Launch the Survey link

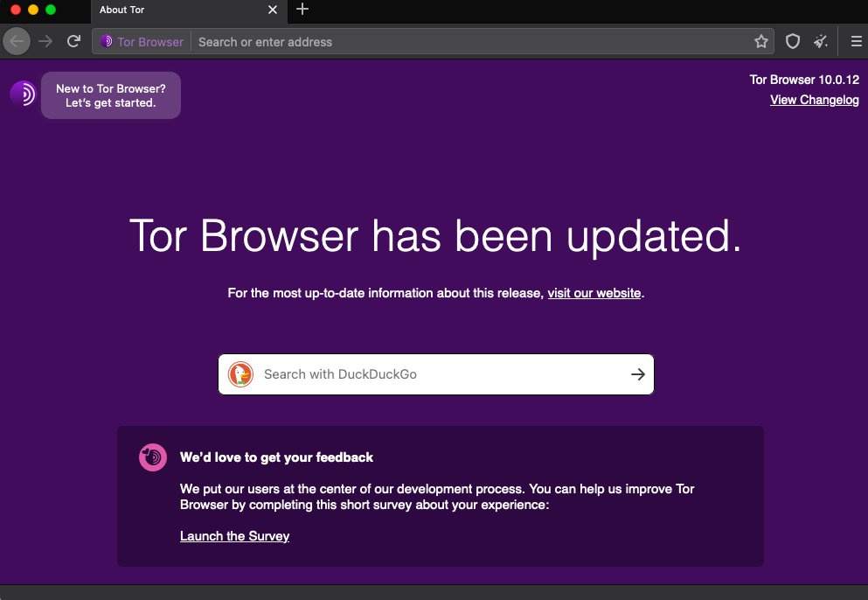click(235, 536)
